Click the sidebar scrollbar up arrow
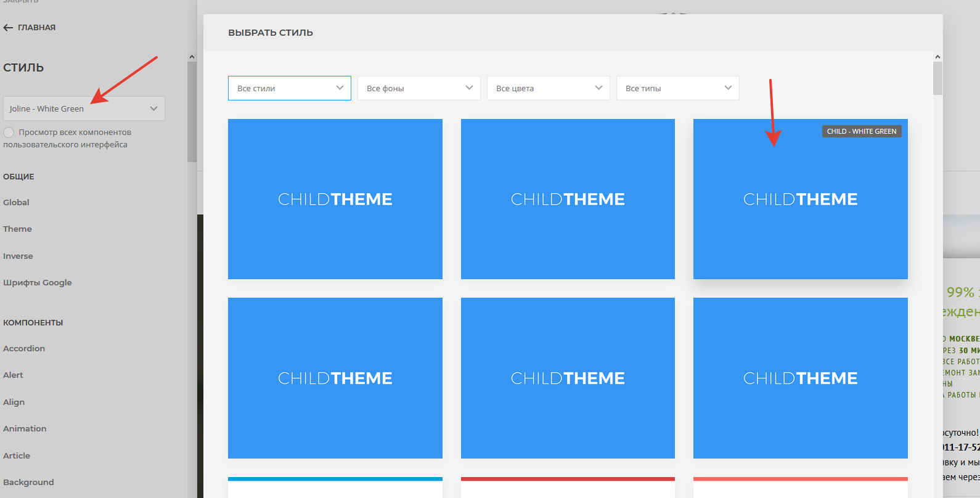This screenshot has height=498, width=980. tap(192, 57)
